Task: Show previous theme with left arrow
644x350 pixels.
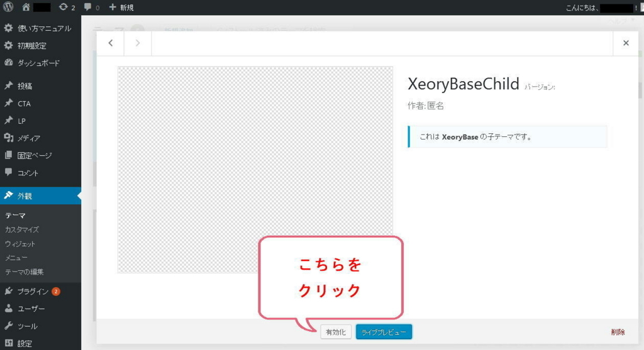Action: pyautogui.click(x=111, y=43)
